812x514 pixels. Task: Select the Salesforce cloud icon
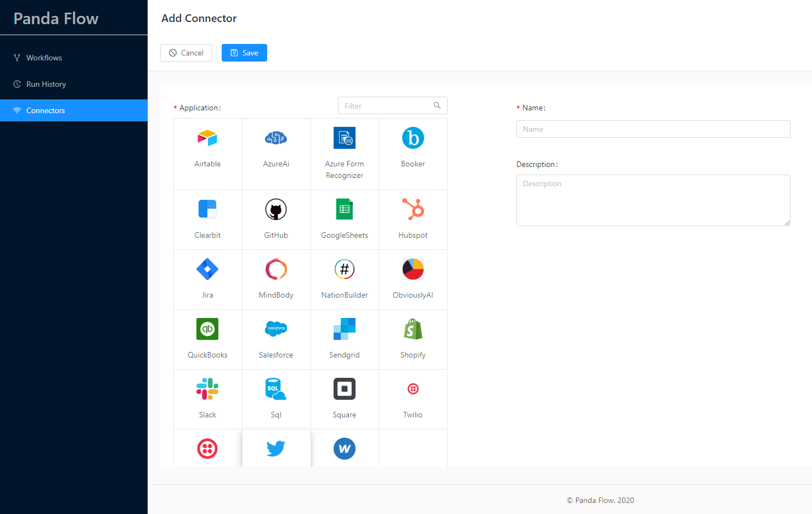tap(276, 329)
